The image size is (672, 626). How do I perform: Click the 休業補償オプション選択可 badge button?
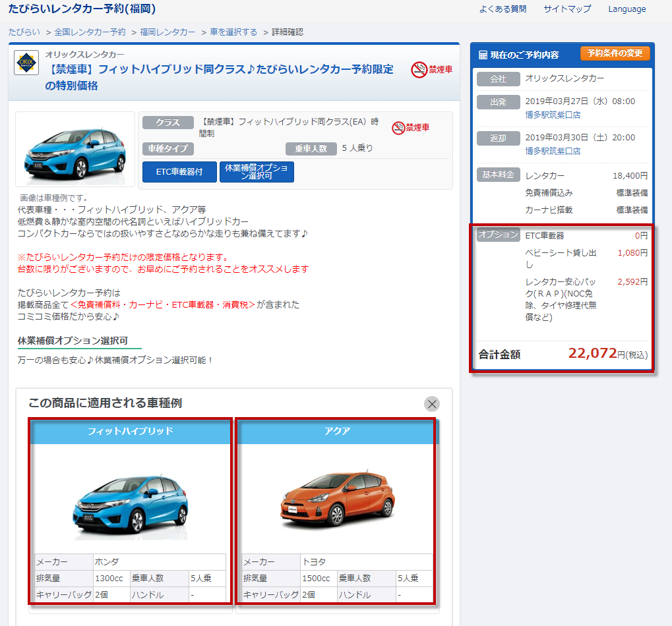point(257,172)
